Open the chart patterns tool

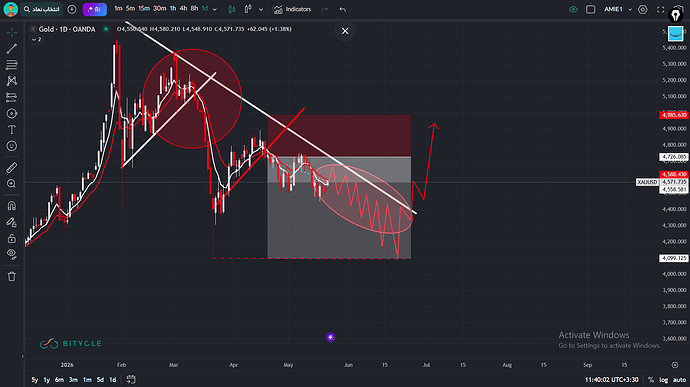point(12,81)
